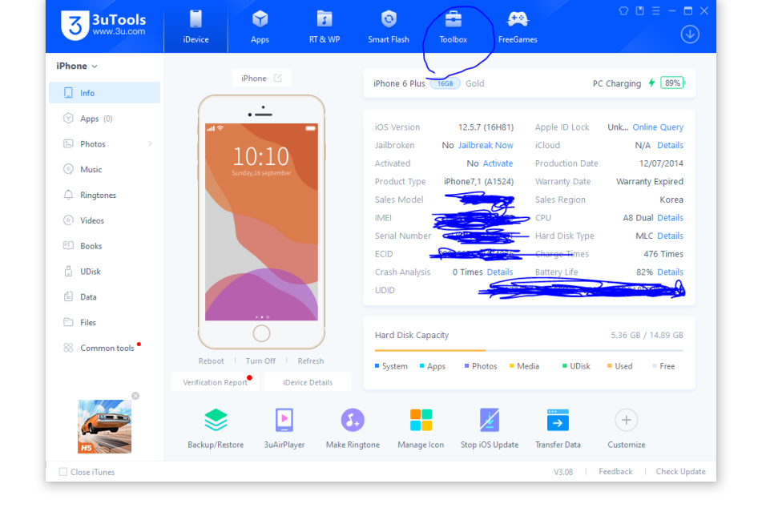Open Apps (0) in the sidebar
The height and width of the screenshot is (532, 774).
tap(105, 119)
